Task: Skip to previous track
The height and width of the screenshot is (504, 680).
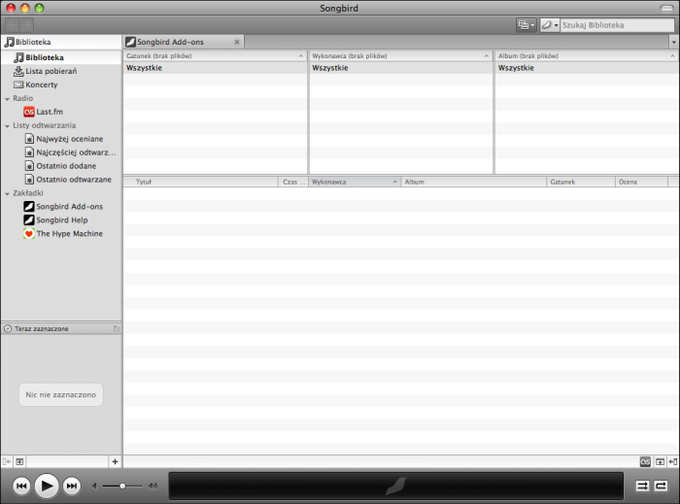Action: coord(21,486)
